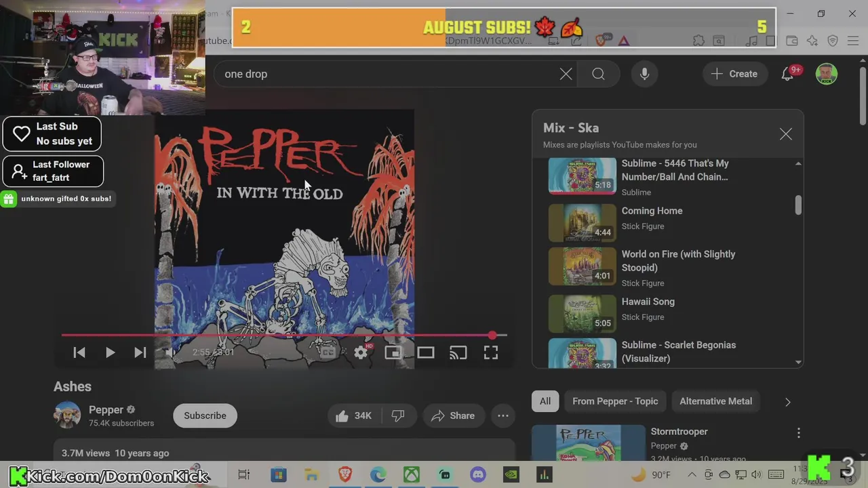
Task: Open YouTube notifications bell
Action: tap(788, 74)
